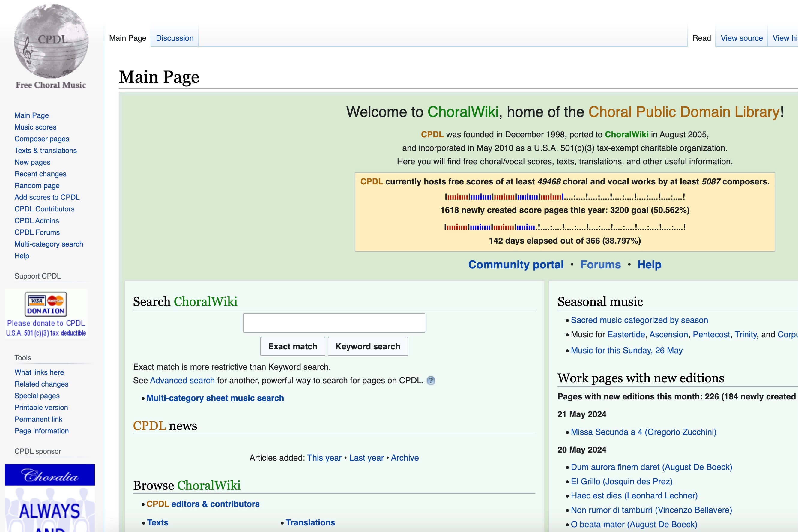This screenshot has height=532, width=798.
Task: Open O beata mater (August De Boeck)
Action: [x=634, y=525]
